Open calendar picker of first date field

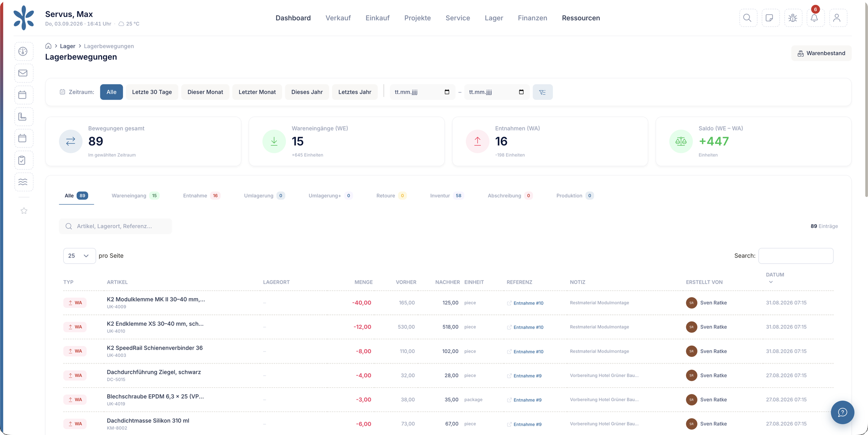tap(447, 92)
